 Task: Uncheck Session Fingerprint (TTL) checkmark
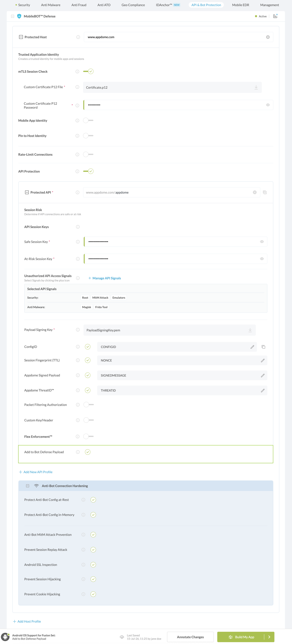pyautogui.click(x=88, y=360)
